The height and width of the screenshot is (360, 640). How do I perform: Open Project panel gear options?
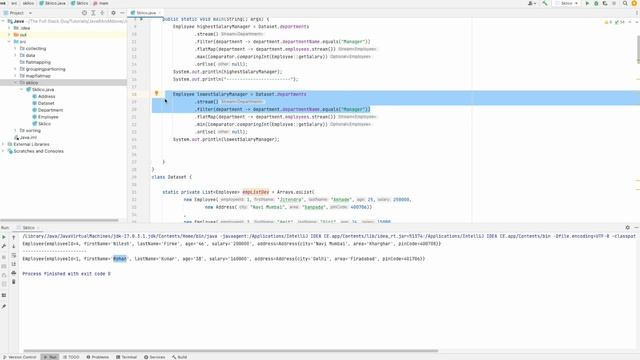coord(113,13)
